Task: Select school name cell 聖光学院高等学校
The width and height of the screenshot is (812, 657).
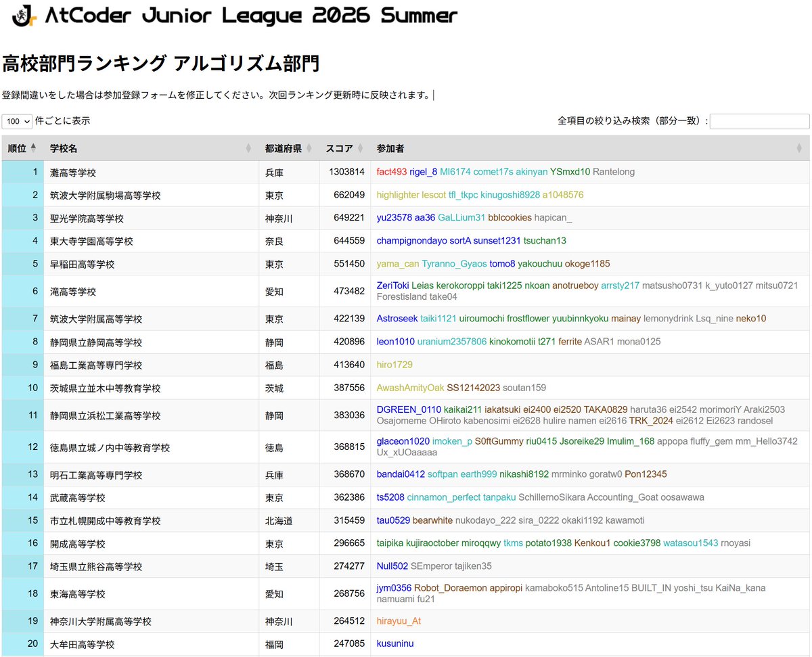Action: [x=152, y=219]
